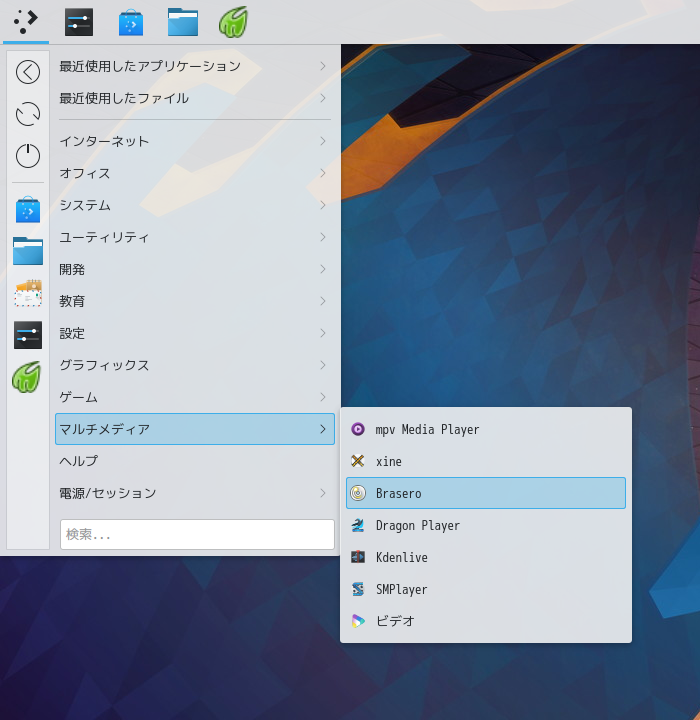Click 最近使用したアプリケーション label

tap(150, 66)
